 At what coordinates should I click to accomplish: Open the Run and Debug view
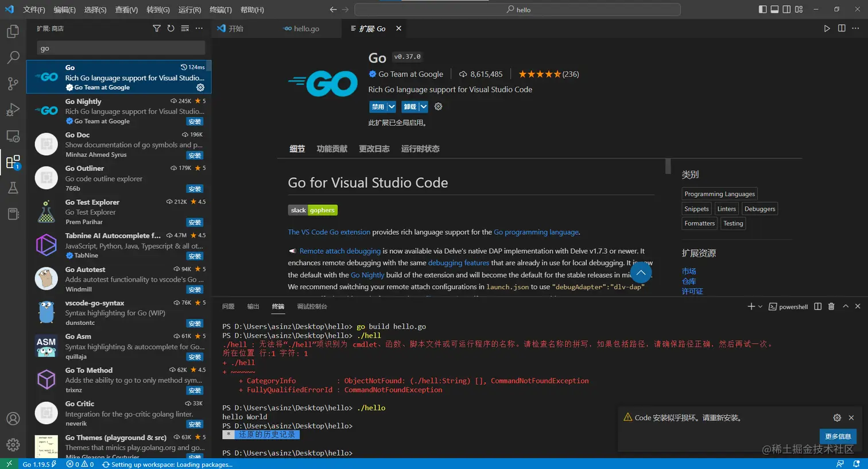(13, 110)
